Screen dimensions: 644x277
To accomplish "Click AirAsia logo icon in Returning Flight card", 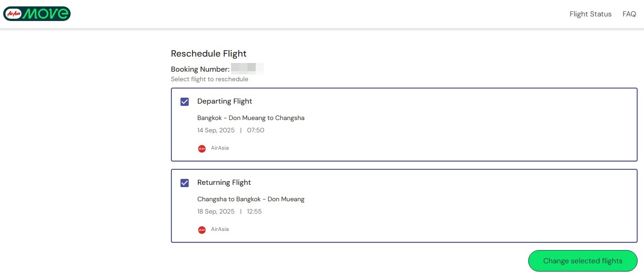I will pyautogui.click(x=202, y=230).
